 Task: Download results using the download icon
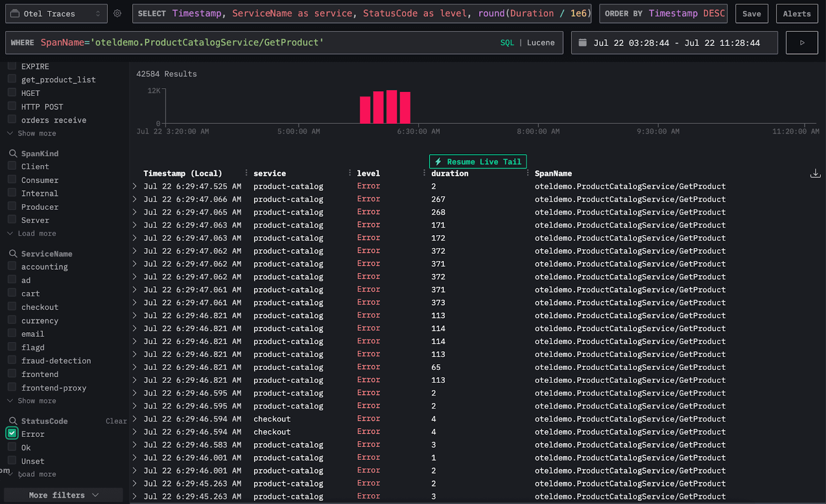coord(815,173)
